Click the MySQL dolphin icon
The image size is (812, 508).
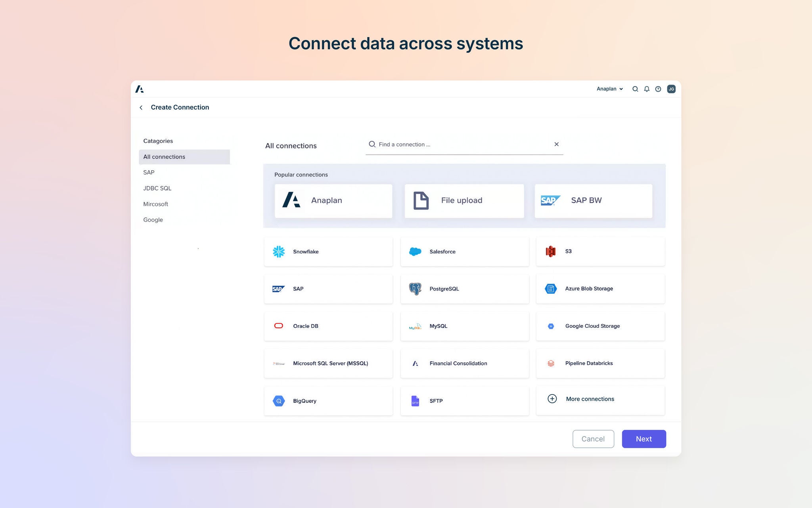[x=415, y=326]
